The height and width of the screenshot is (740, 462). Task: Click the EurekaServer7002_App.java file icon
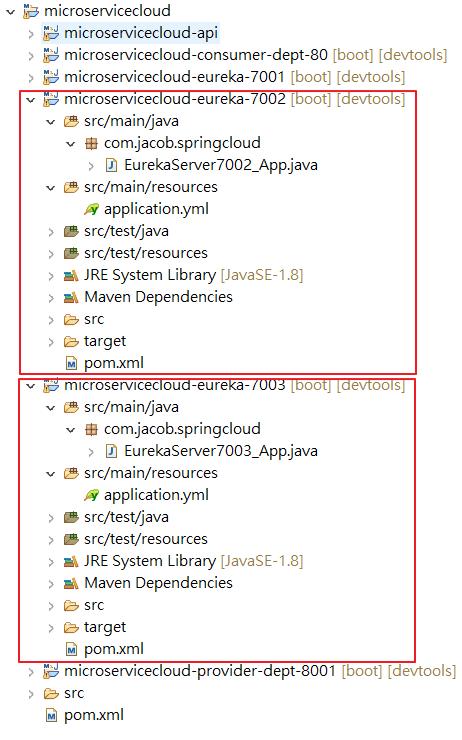111,165
